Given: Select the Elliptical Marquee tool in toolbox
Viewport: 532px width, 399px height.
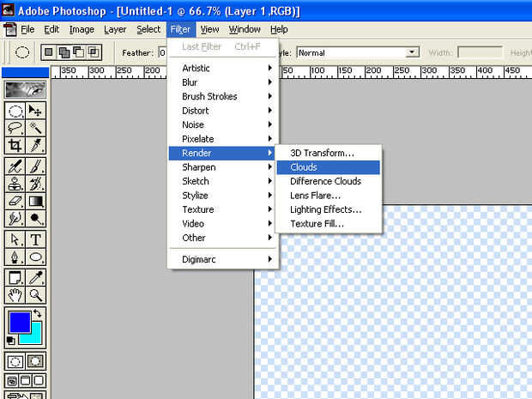Looking at the screenshot, I should (15, 111).
